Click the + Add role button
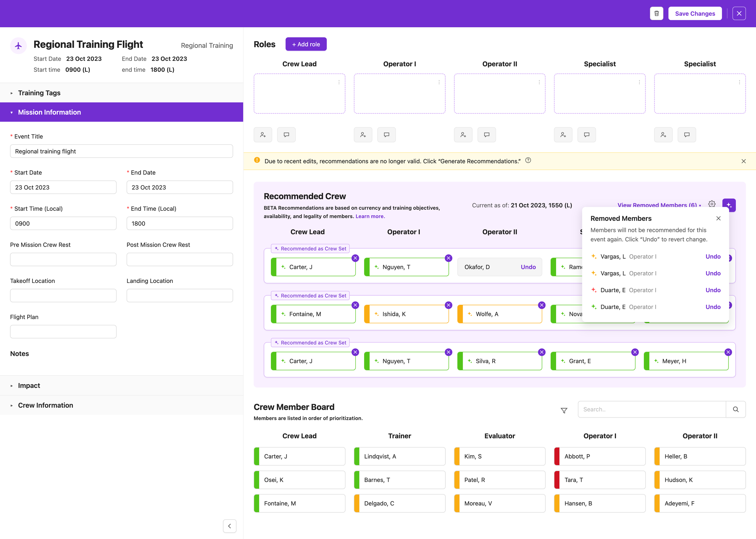Screen dimensions: 756x539 click(306, 44)
